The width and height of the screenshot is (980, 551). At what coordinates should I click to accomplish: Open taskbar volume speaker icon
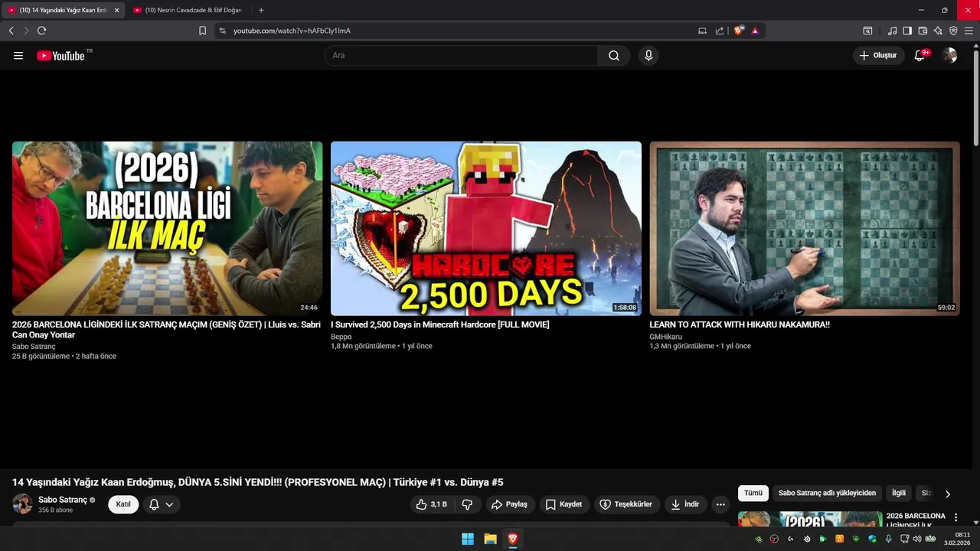917,539
